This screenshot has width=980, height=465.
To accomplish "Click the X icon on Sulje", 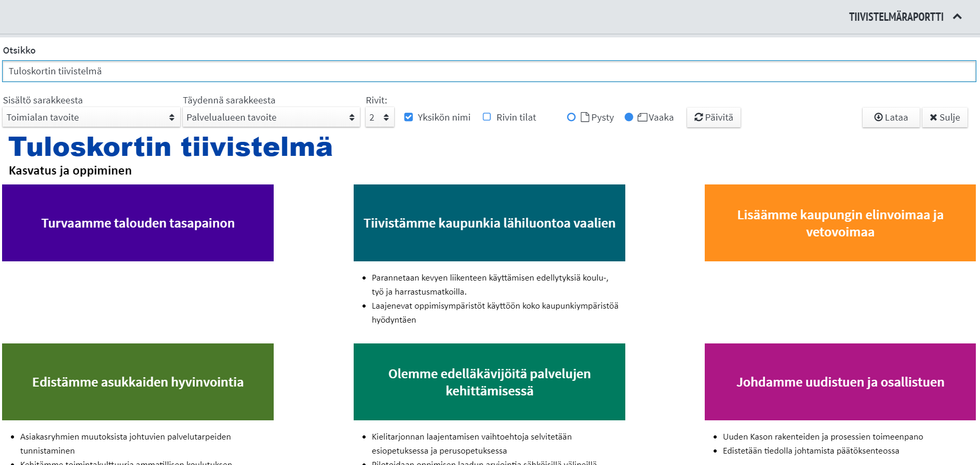I will tap(933, 117).
